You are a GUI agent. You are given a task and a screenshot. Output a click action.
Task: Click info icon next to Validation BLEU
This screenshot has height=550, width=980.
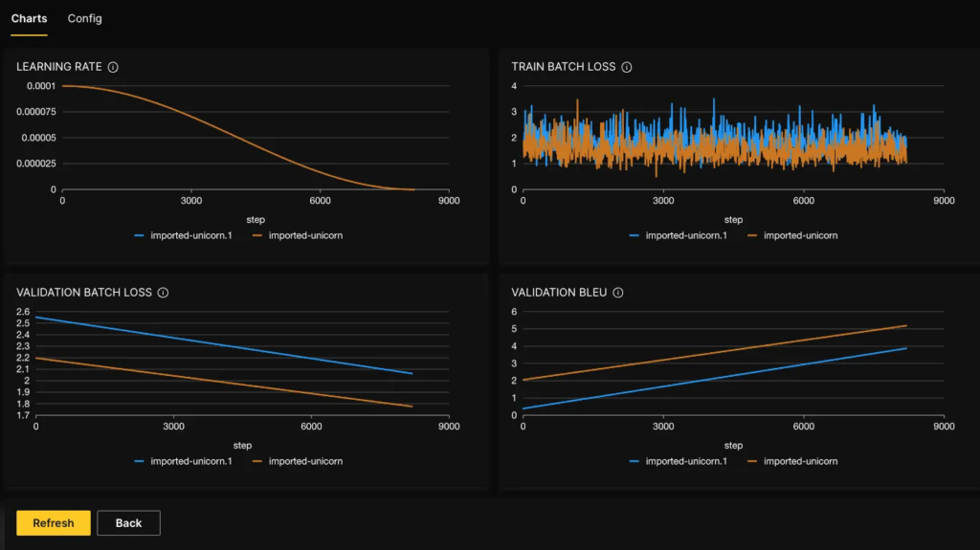click(617, 293)
